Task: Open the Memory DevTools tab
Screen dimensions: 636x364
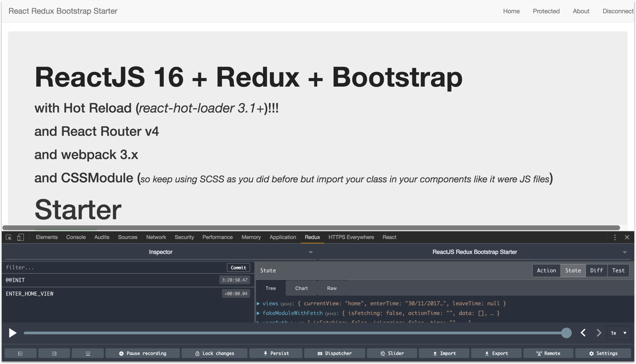Action: pyautogui.click(x=251, y=237)
